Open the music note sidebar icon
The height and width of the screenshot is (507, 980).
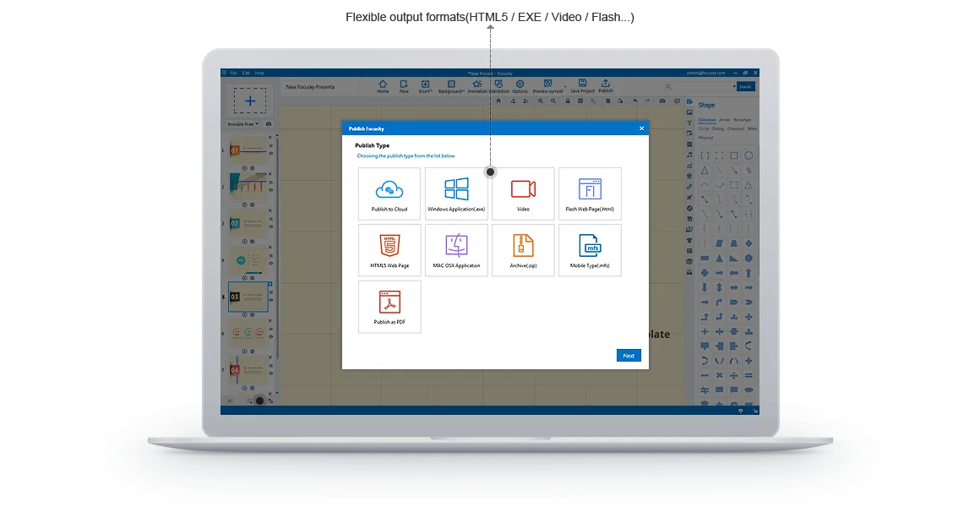coord(689,155)
